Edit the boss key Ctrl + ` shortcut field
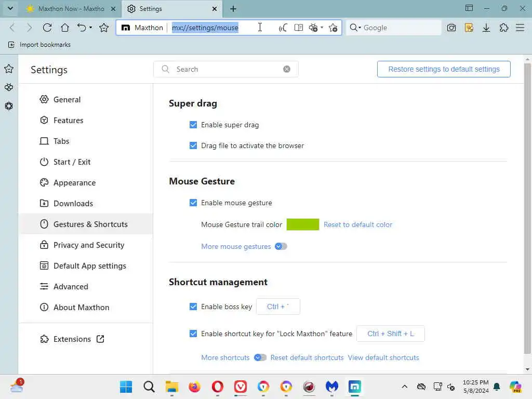The image size is (532, 399). click(278, 307)
